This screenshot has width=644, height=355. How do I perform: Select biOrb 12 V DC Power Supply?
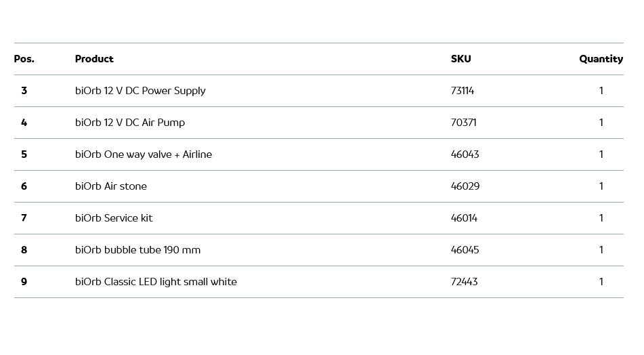pos(140,91)
